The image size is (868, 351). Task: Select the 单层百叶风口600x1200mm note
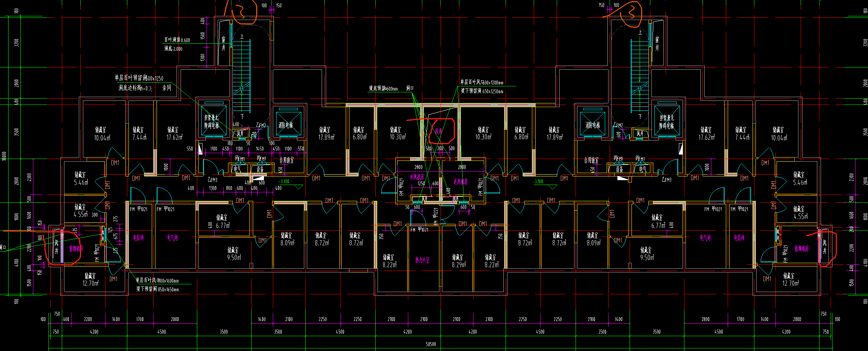click(482, 82)
